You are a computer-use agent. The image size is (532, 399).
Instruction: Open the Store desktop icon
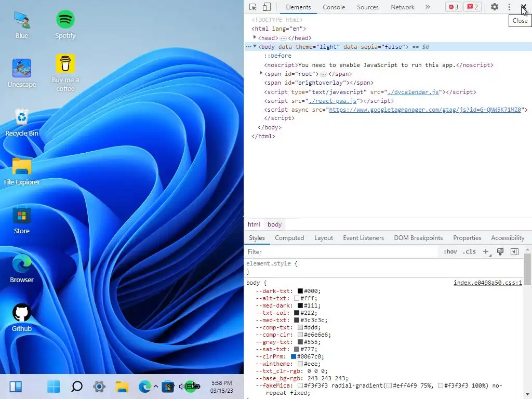[x=22, y=220]
